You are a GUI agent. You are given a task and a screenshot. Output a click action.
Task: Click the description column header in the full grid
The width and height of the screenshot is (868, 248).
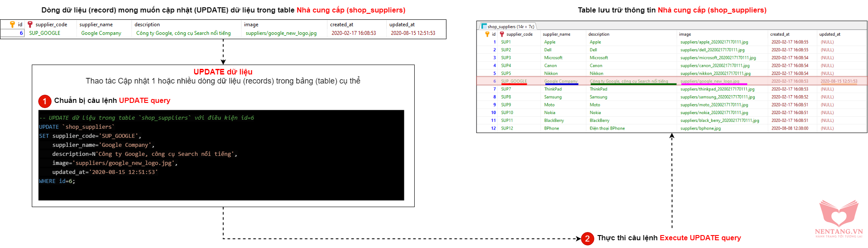(599, 34)
